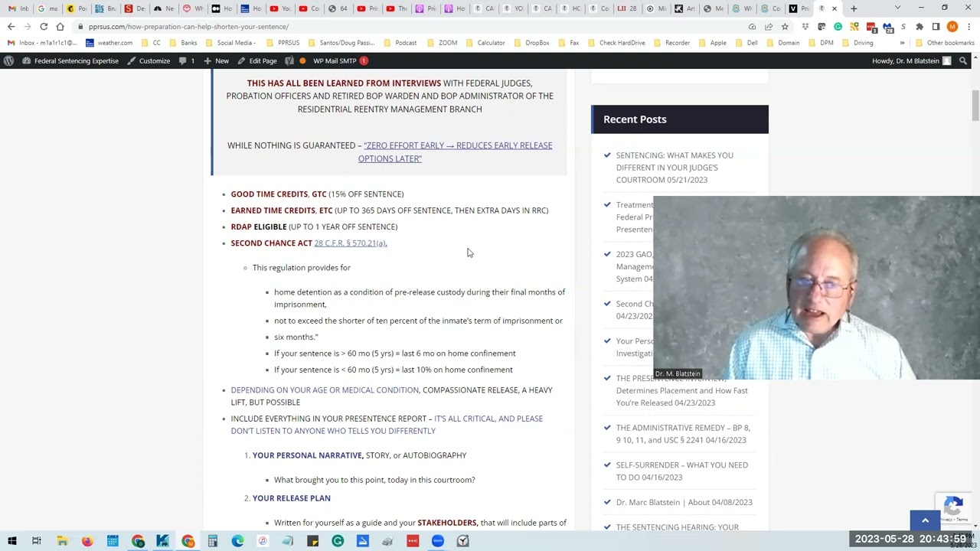Open the WordPress logo menu

pos(8,60)
